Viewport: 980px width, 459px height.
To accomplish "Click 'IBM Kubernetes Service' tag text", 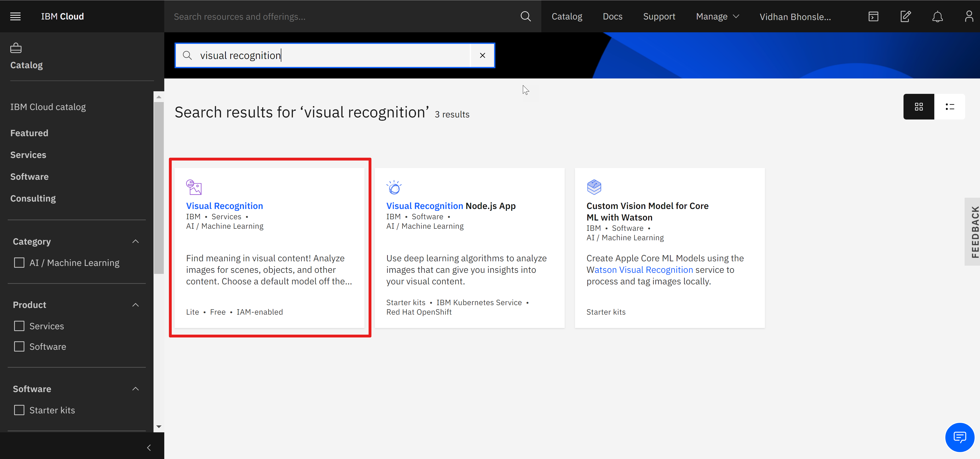I will (x=479, y=303).
